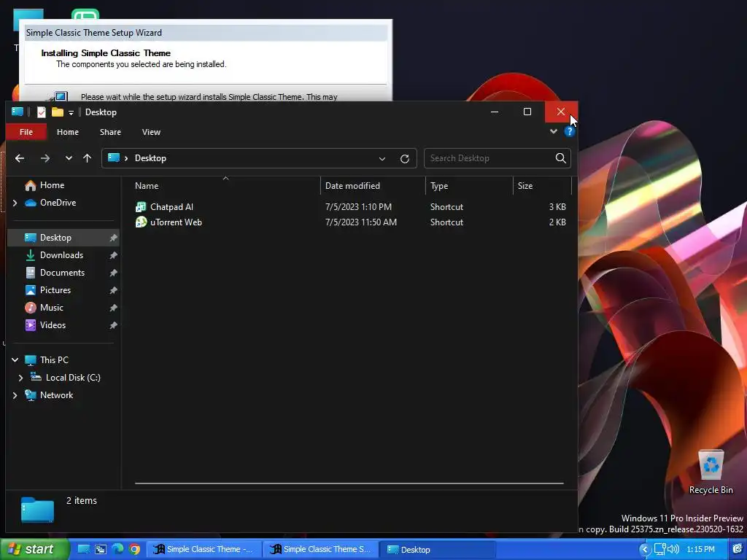Open Downloads in the navigation pane
747x560 pixels.
pyautogui.click(x=61, y=255)
